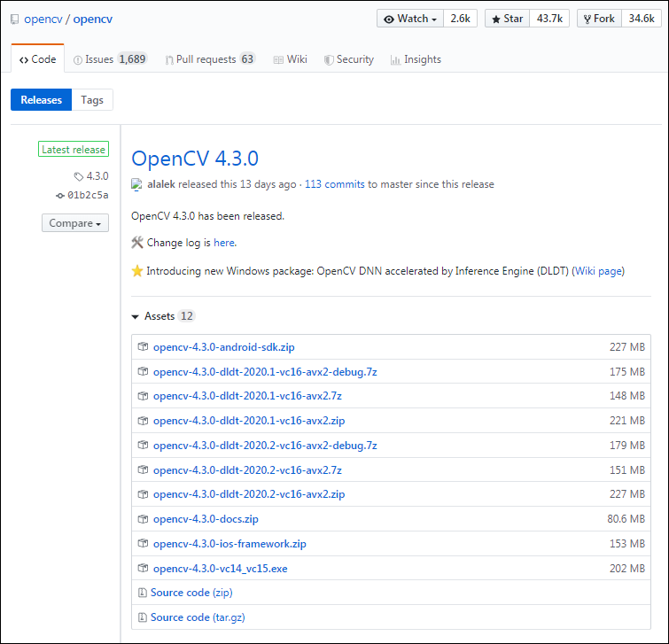669x644 pixels.
Task: Click the package icon for dldt-2020.2-vc16-avx2.zip
Action: (143, 494)
